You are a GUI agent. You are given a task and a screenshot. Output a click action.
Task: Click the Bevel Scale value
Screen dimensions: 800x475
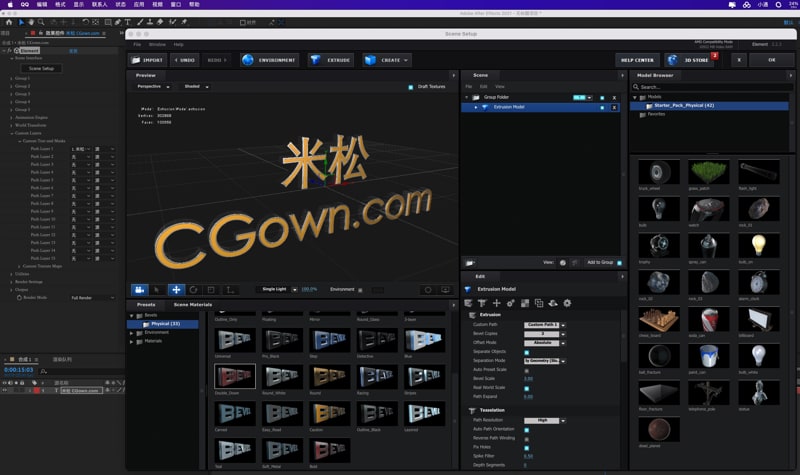pyautogui.click(x=528, y=379)
